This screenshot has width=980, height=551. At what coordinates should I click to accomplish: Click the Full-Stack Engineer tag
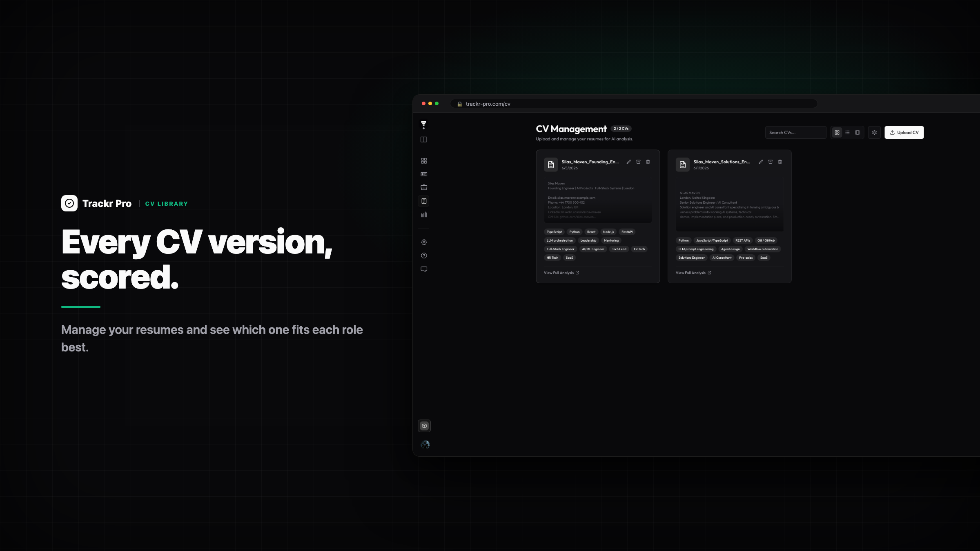pos(560,249)
